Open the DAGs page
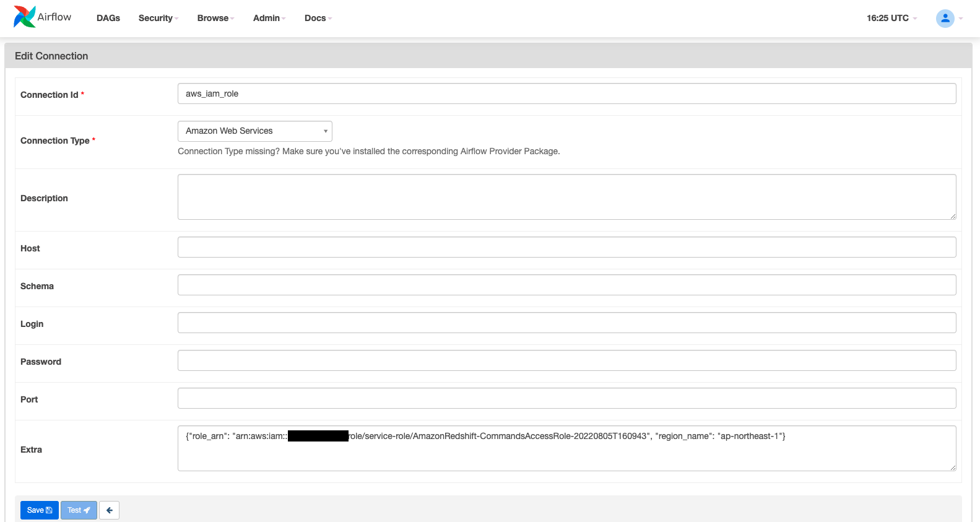 (108, 18)
